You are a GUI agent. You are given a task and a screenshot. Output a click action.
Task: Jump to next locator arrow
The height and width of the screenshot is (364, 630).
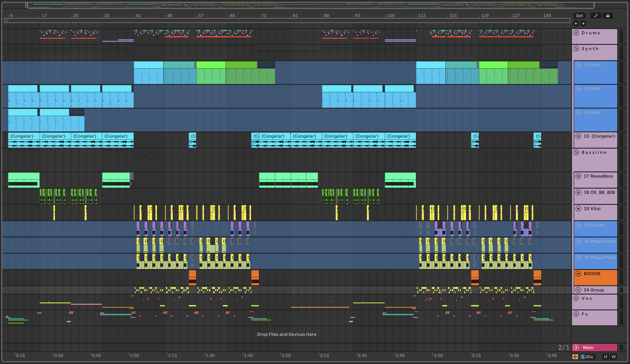tap(583, 24)
